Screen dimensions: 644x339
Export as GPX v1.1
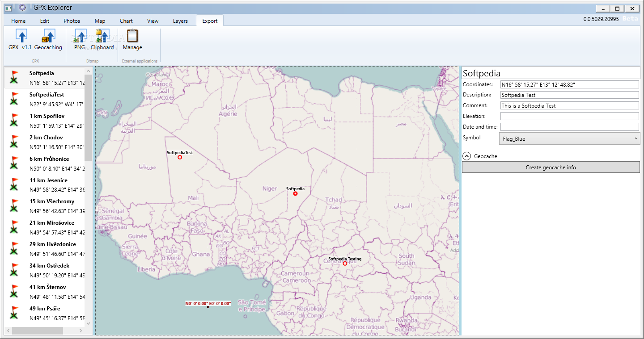point(20,40)
